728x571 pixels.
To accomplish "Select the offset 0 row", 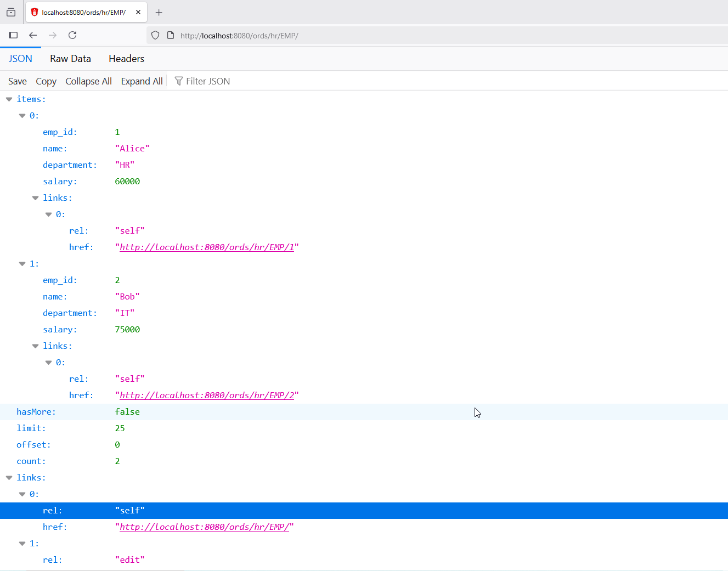I will (x=364, y=445).
